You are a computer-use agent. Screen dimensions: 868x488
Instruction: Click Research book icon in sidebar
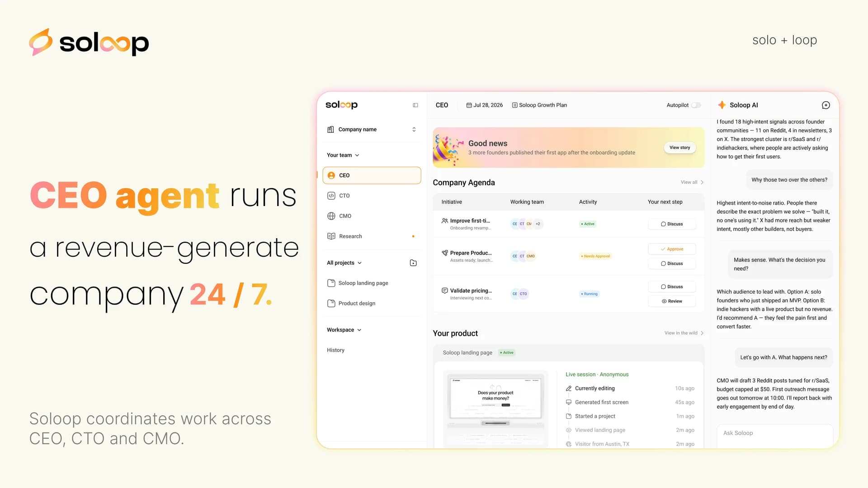[x=331, y=236]
